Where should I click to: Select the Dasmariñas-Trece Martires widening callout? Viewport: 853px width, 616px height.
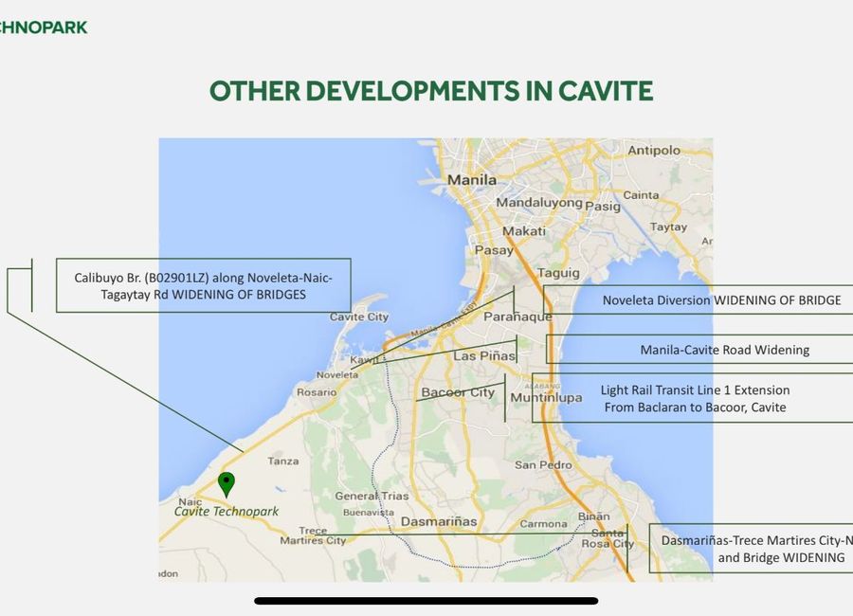coord(752,549)
